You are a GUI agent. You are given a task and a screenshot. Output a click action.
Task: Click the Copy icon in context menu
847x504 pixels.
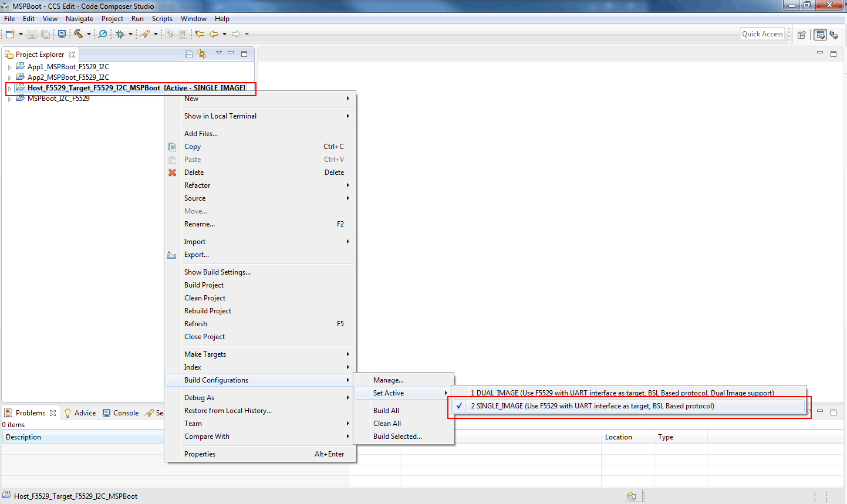172,147
